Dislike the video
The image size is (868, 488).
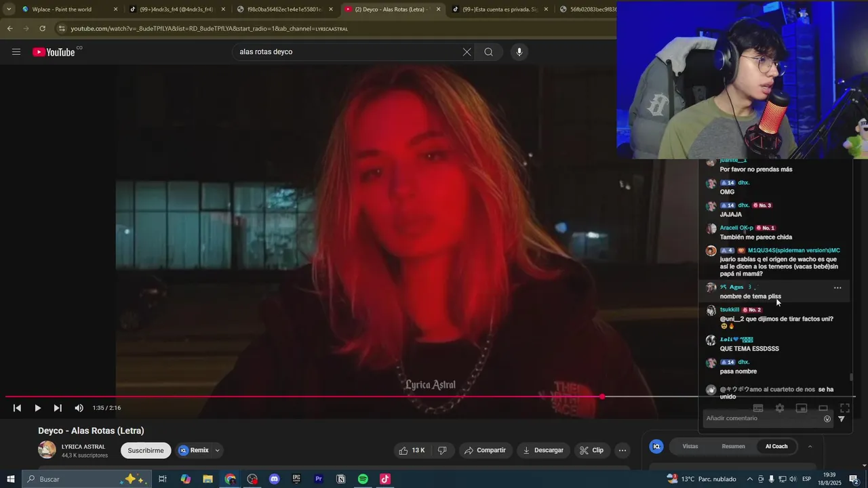[442, 450]
